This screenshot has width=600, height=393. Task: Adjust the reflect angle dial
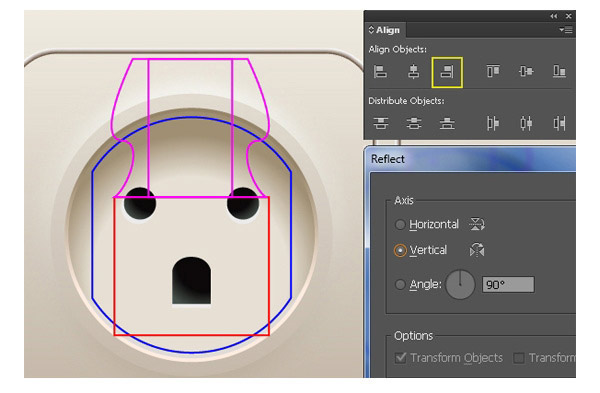[x=460, y=284]
